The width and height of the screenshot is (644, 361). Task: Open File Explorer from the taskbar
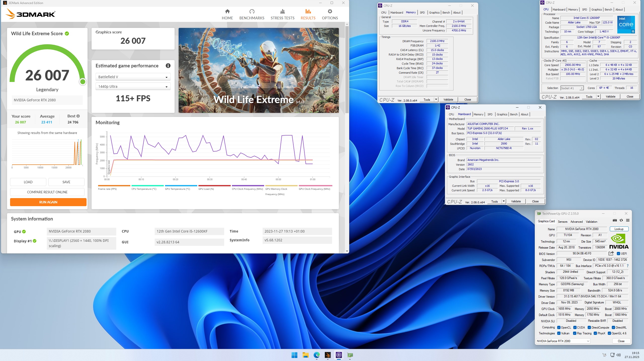(x=305, y=355)
